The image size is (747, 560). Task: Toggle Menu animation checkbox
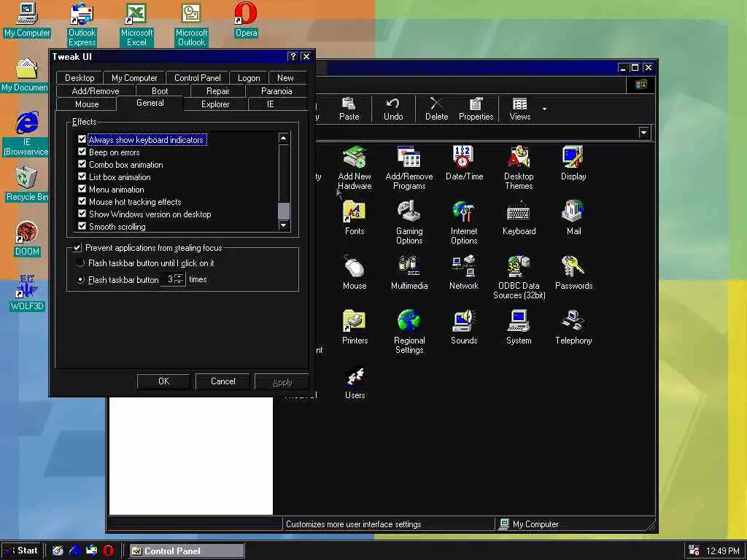82,189
